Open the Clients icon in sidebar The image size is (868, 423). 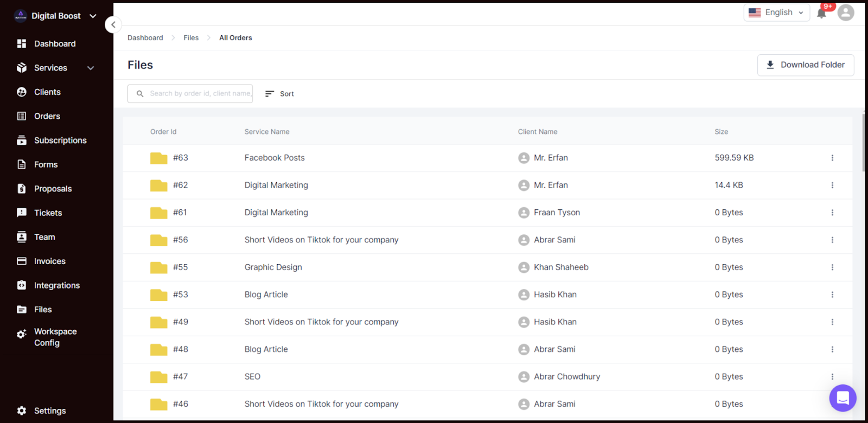(x=22, y=92)
